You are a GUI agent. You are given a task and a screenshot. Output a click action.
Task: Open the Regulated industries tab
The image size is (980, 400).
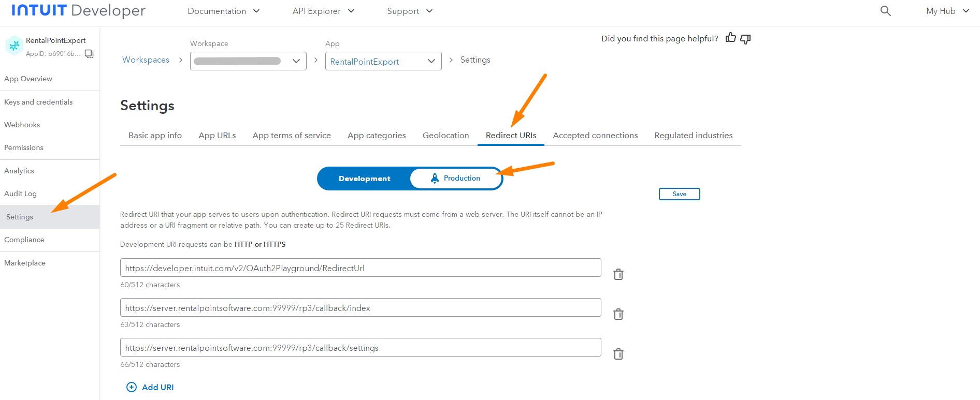pyautogui.click(x=694, y=135)
